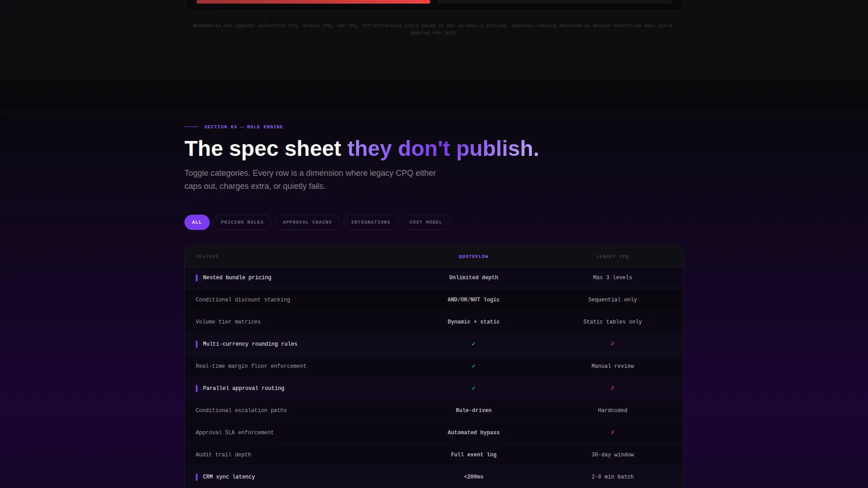Click the Section 03 Rule Engine label
Image resolution: width=868 pixels, height=488 pixels.
coord(243,127)
